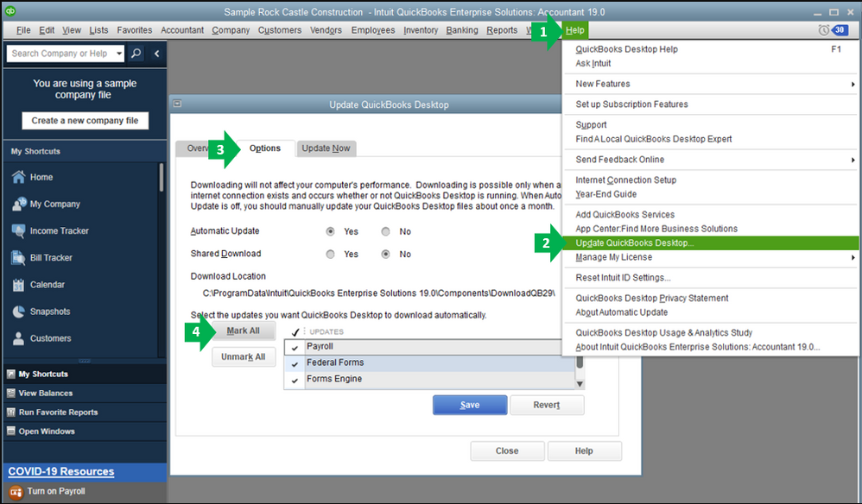862x504 pixels.
Task: Open the Reports menu
Action: (x=502, y=30)
